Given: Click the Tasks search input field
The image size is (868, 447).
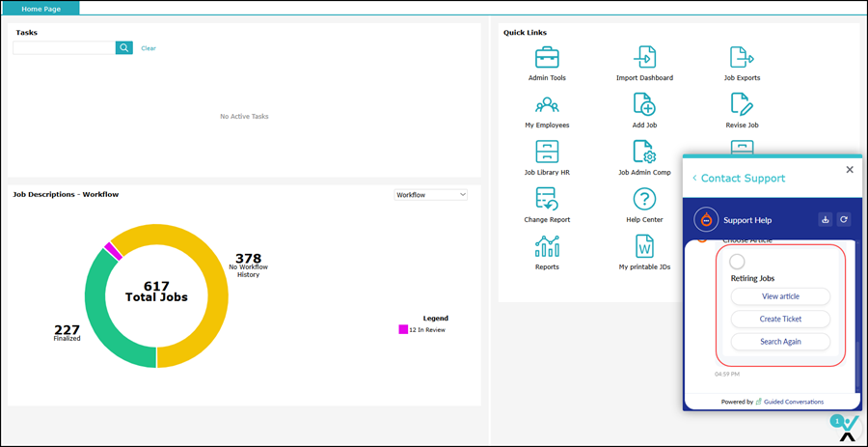Looking at the screenshot, I should pyautogui.click(x=64, y=47).
